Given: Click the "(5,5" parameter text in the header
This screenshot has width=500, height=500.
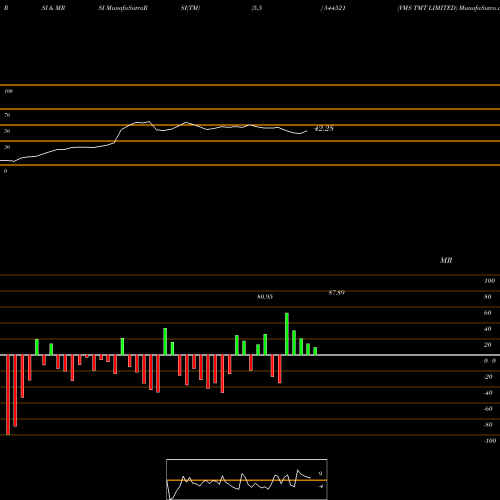Looking at the screenshot, I should [257, 8].
